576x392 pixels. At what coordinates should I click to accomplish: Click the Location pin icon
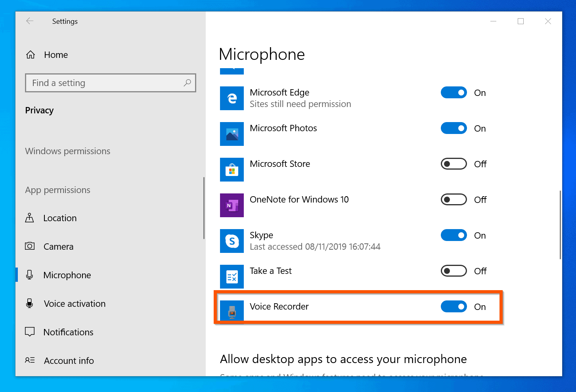coord(30,218)
